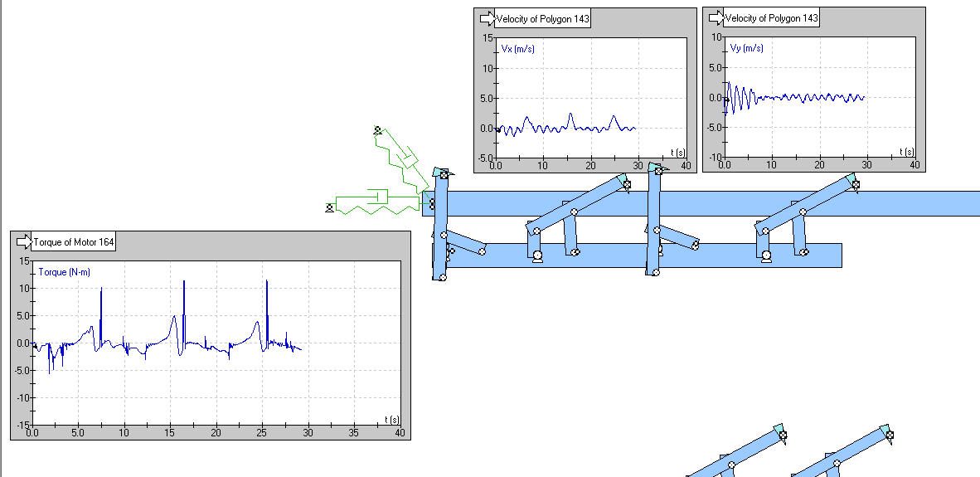Click the "Torque (N-m)" axis label

pyautogui.click(x=65, y=272)
